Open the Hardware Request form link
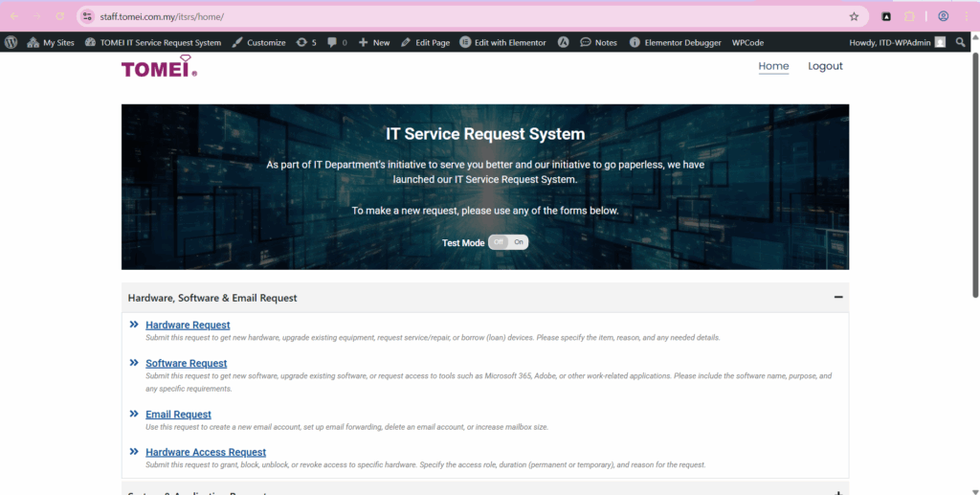This screenshot has width=980, height=495. click(188, 326)
